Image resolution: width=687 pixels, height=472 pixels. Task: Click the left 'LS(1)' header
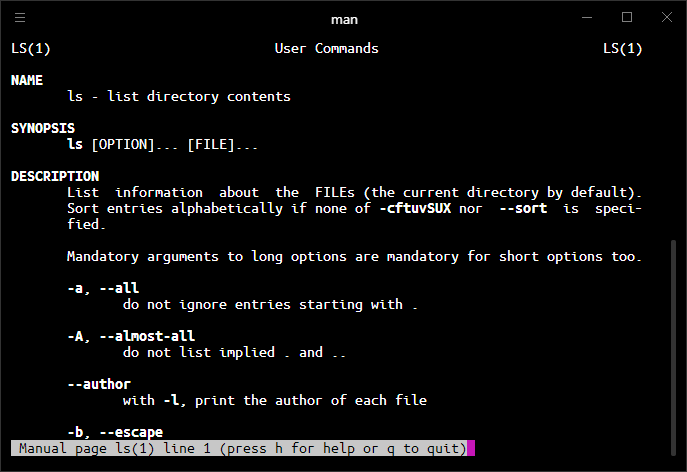pyautogui.click(x=31, y=48)
